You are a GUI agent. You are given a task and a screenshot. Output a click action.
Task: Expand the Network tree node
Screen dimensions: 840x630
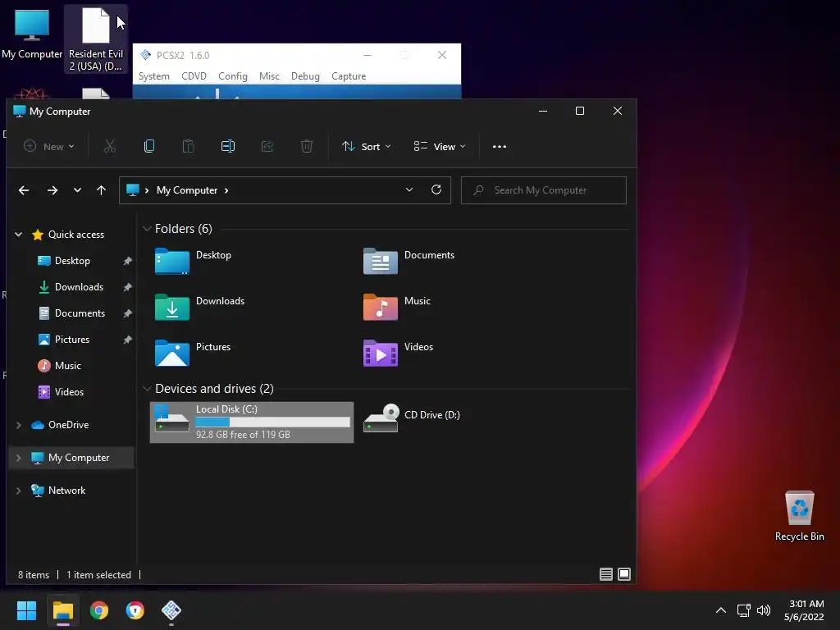point(18,491)
